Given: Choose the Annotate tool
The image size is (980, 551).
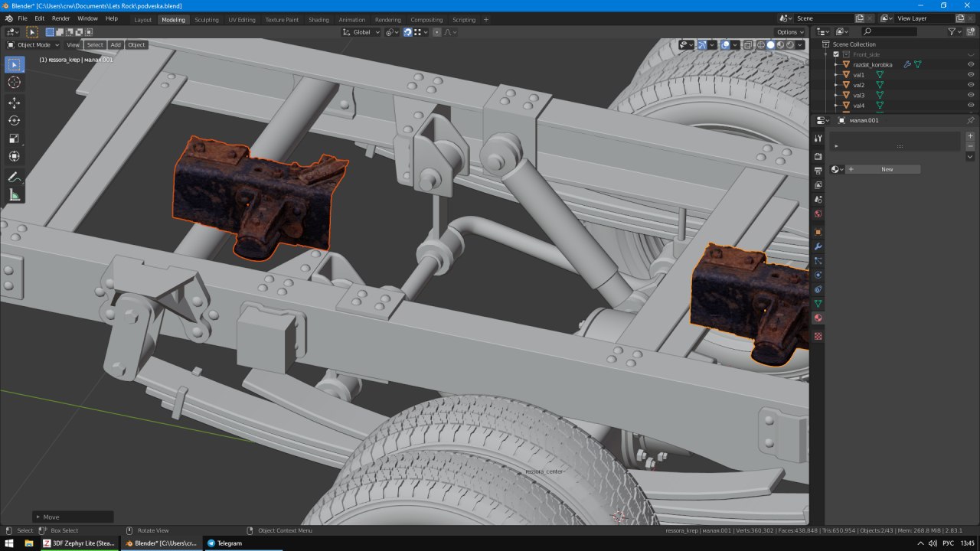Looking at the screenshot, I should coord(15,177).
